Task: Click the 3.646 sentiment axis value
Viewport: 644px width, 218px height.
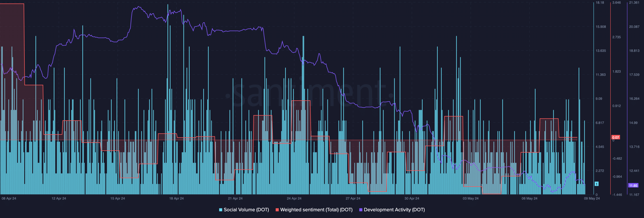Action: (x=617, y=3)
